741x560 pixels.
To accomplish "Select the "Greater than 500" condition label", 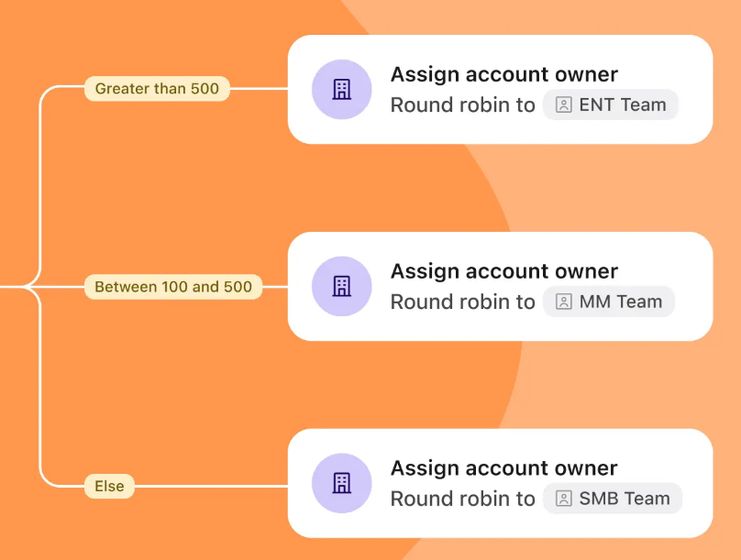I will point(157,89).
